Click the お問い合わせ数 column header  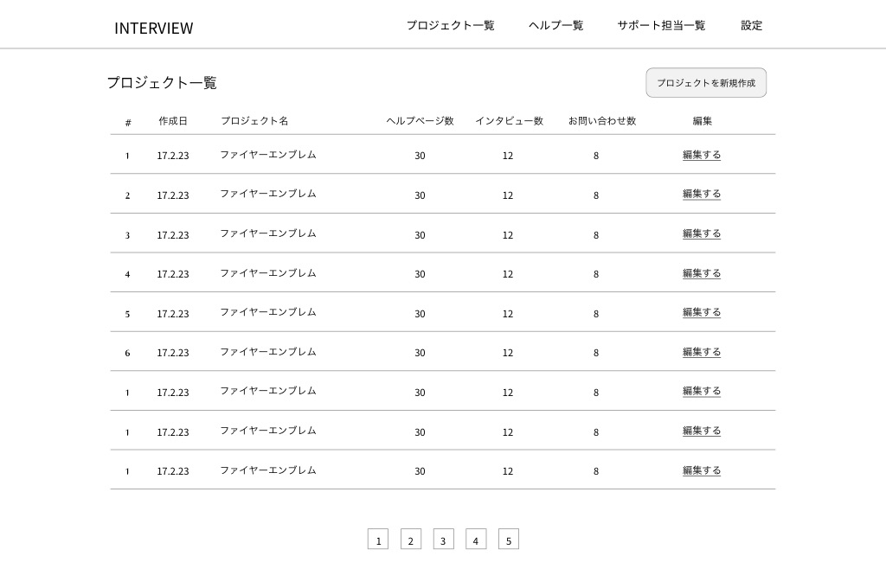click(602, 121)
